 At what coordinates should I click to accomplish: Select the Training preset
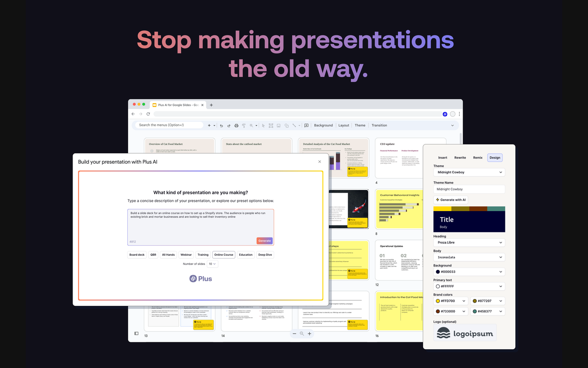click(203, 254)
